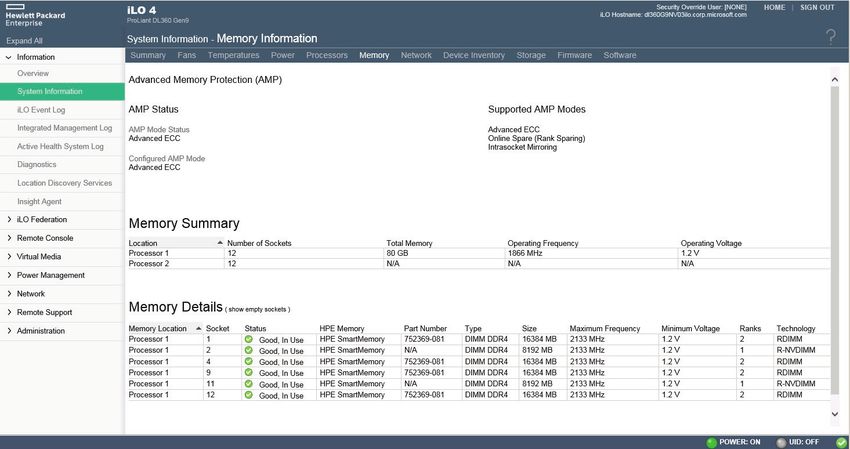
Task: Click the Good status icon for socket 11
Action: click(x=249, y=384)
